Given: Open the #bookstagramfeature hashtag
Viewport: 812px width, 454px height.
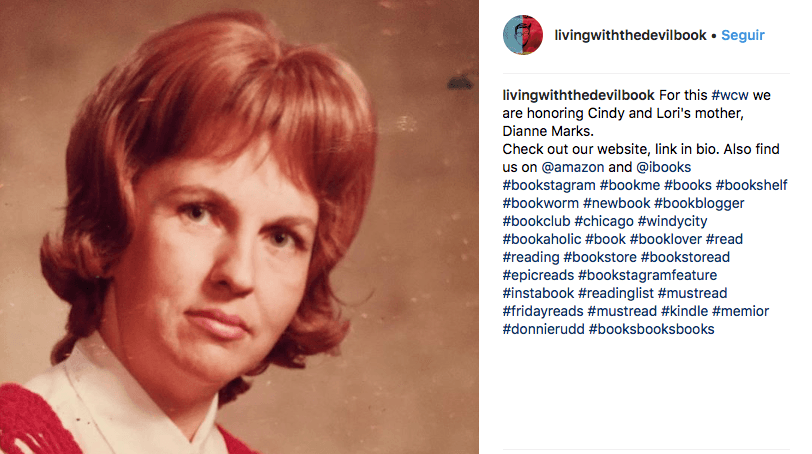Looking at the screenshot, I should coord(647,275).
